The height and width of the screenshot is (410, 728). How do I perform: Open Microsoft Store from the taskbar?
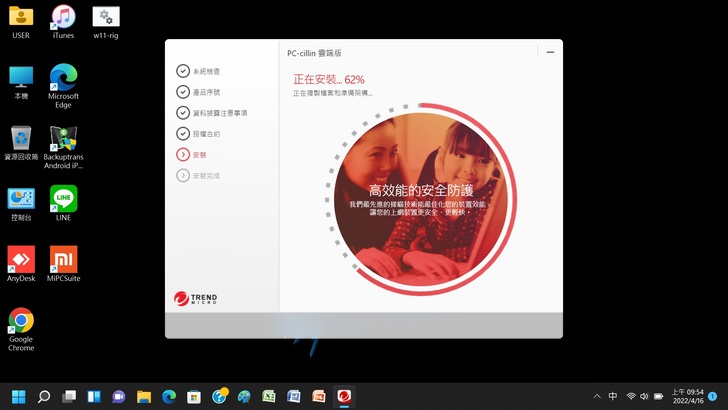194,397
